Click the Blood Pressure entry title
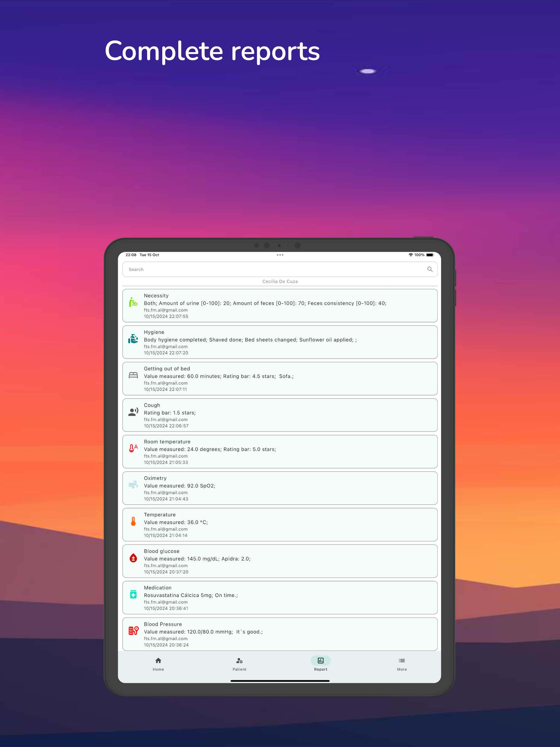Screen dimensions: 560x747 [x=163, y=624]
